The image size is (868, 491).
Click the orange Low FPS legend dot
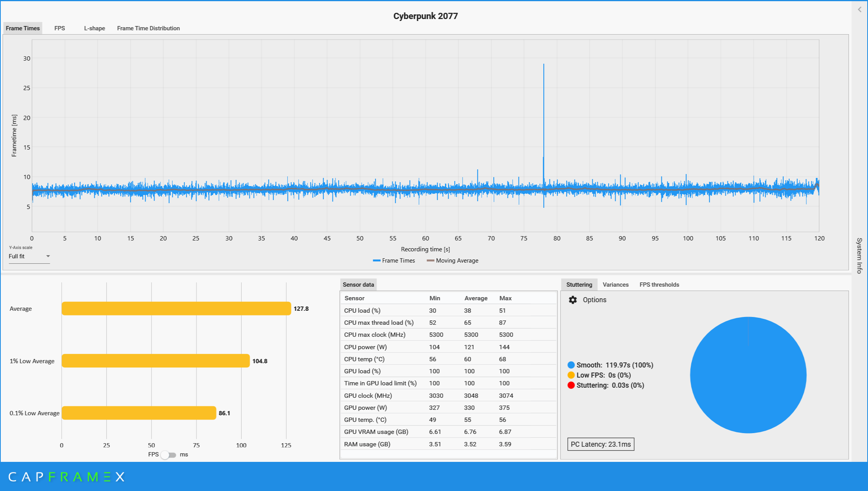571,375
